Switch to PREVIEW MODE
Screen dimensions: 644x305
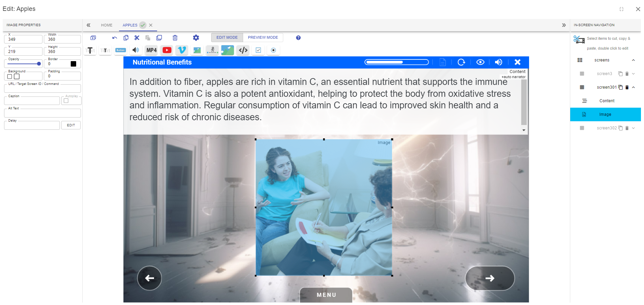[263, 37]
